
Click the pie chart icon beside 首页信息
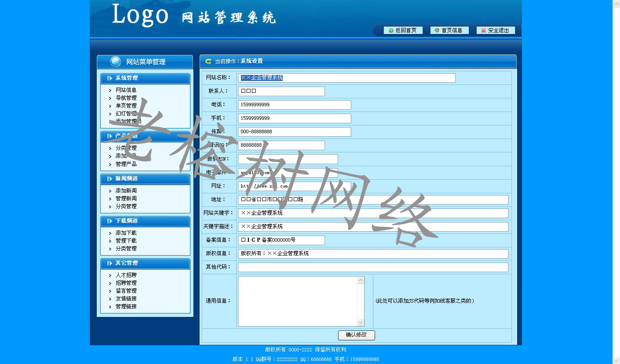coord(437,30)
